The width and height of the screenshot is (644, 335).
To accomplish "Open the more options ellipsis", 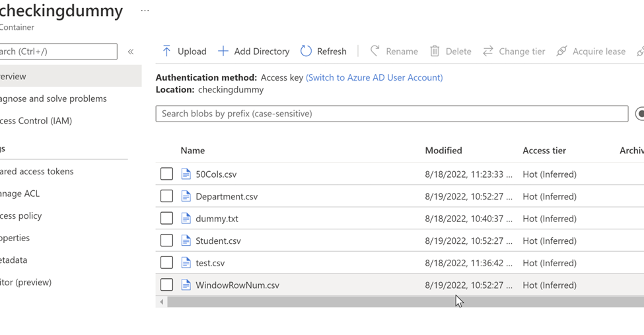I will tap(145, 11).
